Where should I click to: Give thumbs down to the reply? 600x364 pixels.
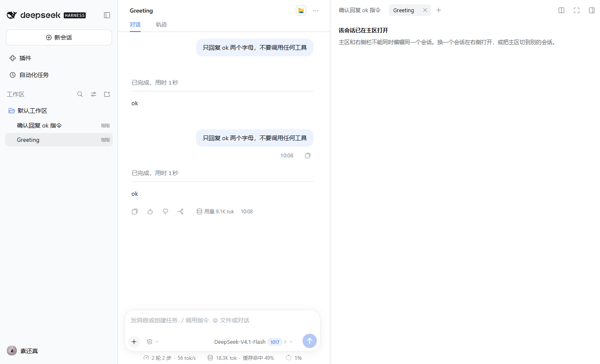click(165, 212)
